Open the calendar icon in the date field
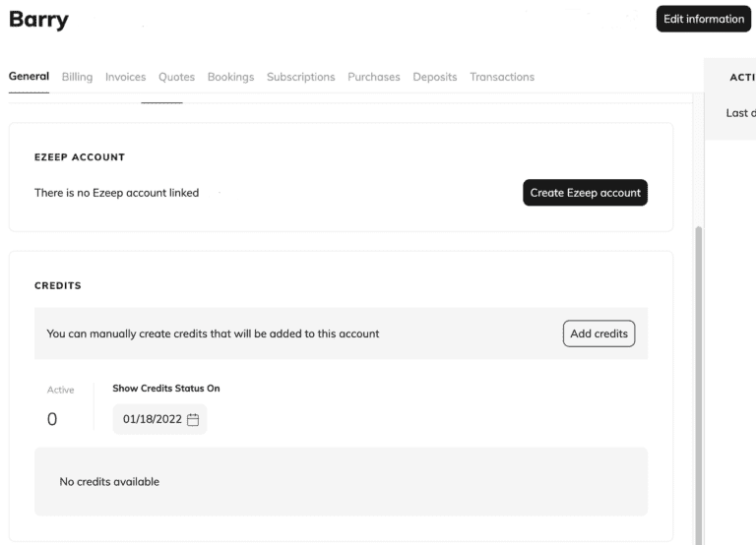756x545 pixels. pos(193,419)
